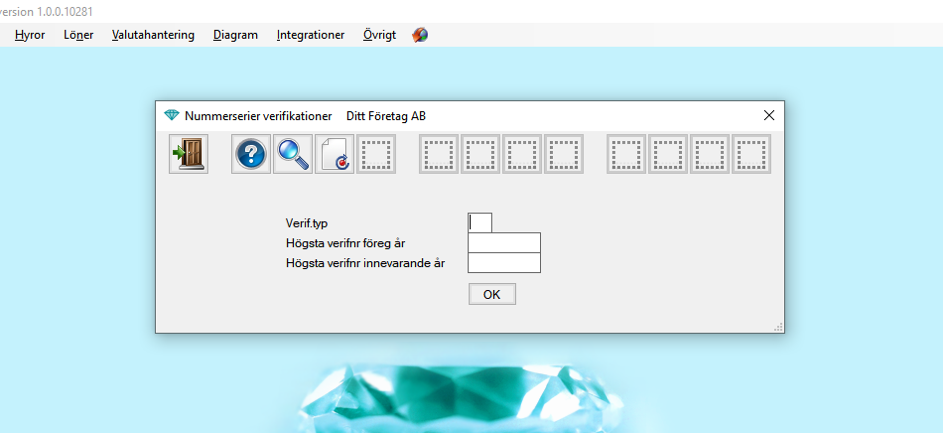Open the Löner menu

[x=79, y=35]
